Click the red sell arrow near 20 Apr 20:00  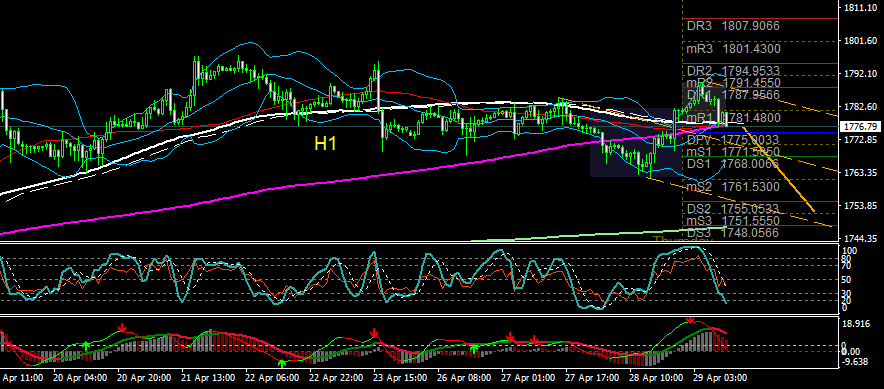click(122, 328)
